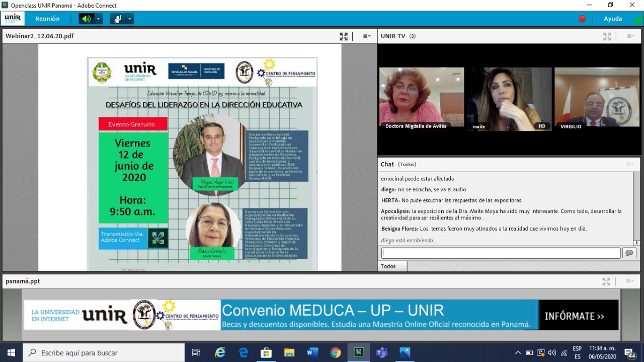Mute the speaker audio button
This screenshot has height=362, width=644.
tap(87, 19)
